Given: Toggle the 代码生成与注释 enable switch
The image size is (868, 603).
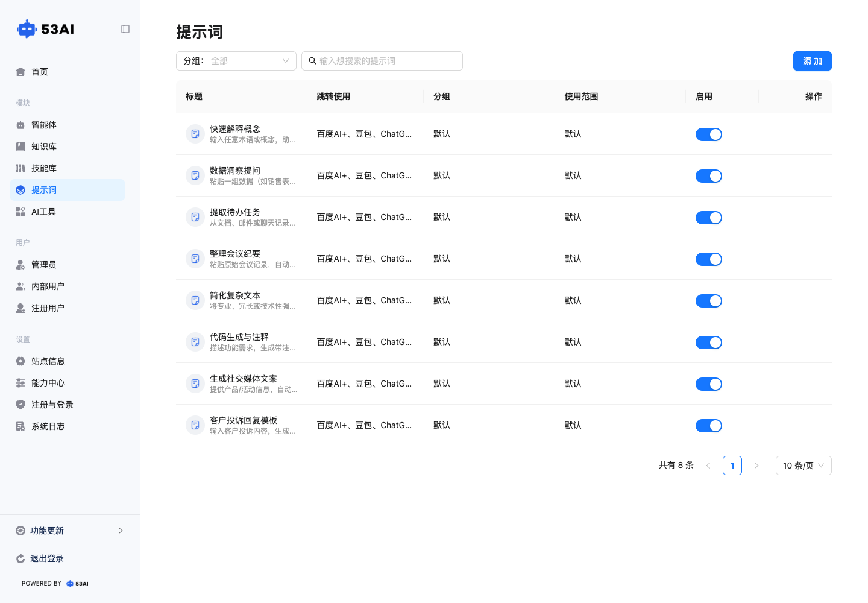Looking at the screenshot, I should point(709,343).
